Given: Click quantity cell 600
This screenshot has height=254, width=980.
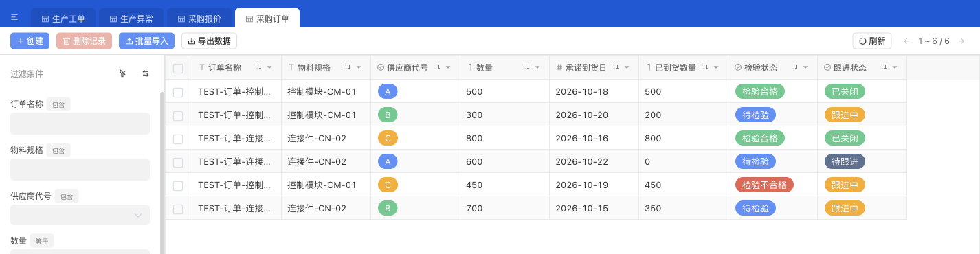Looking at the screenshot, I should click(x=504, y=161).
